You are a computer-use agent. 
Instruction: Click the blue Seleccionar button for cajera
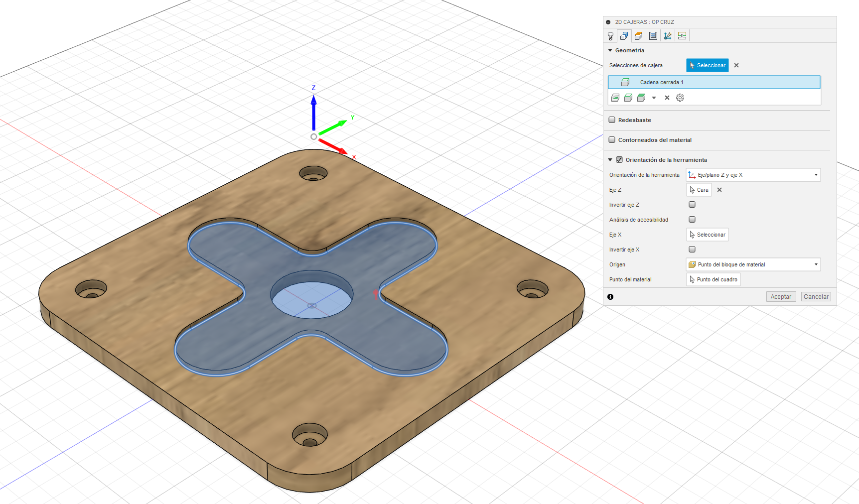click(708, 65)
